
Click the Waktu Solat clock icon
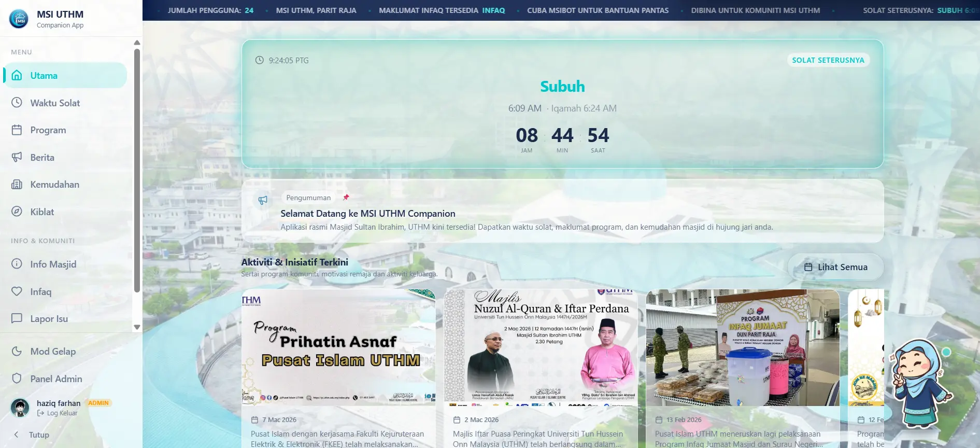click(17, 103)
